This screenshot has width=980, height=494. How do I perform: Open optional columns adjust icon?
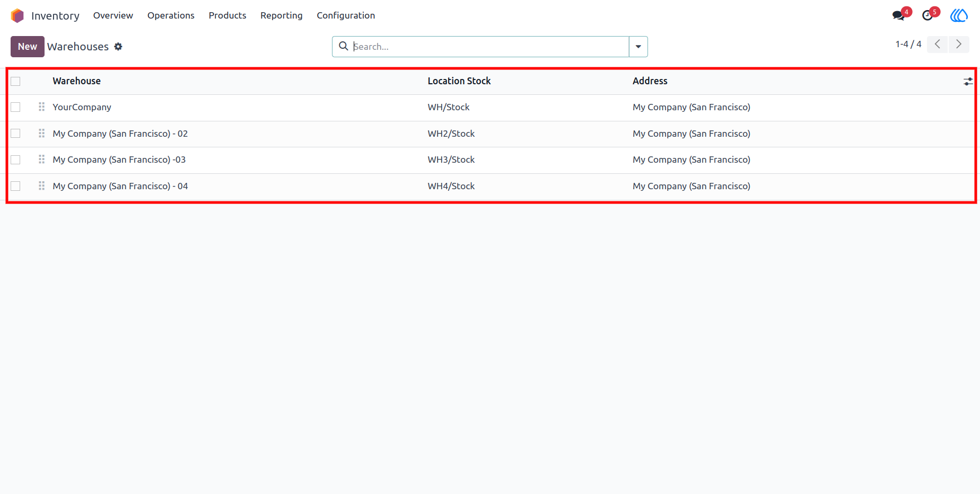[968, 81]
